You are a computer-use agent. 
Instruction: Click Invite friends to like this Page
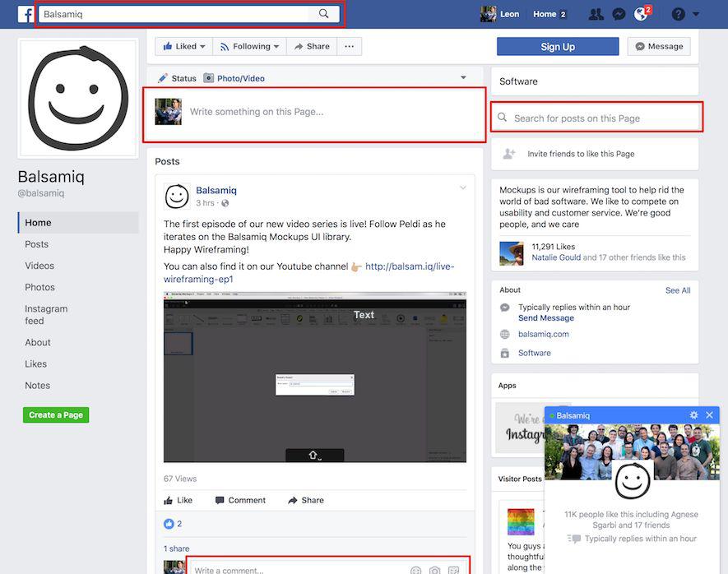point(581,154)
